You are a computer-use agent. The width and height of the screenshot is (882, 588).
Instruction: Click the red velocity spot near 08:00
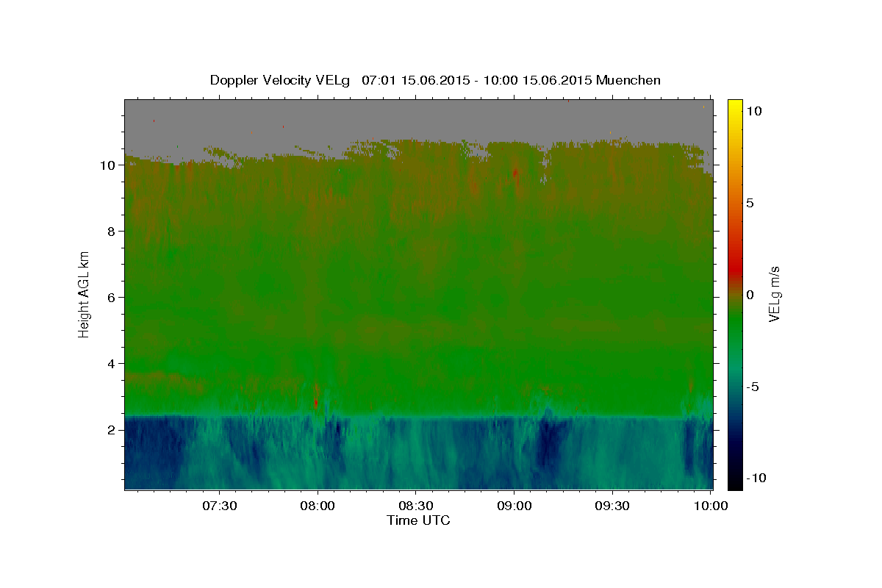(316, 403)
